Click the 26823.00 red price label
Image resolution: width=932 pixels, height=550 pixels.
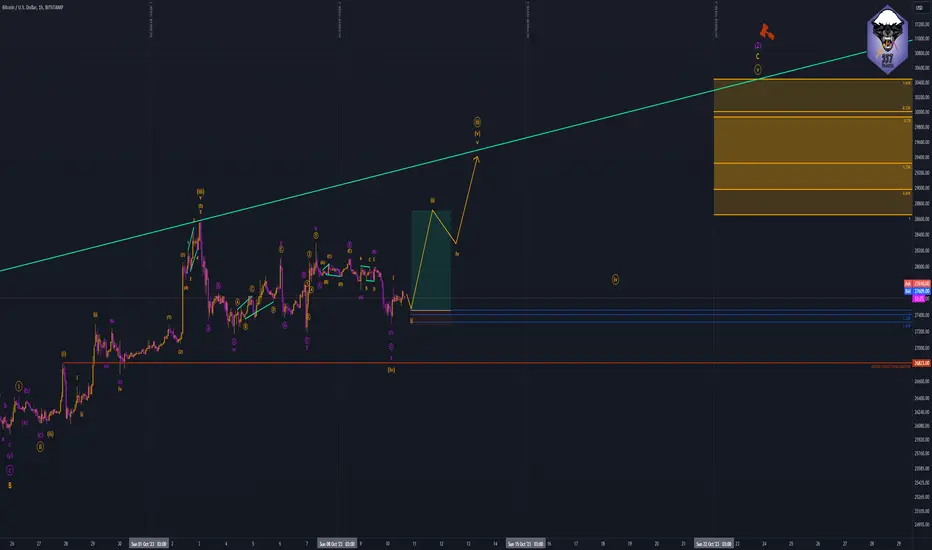tap(922, 363)
